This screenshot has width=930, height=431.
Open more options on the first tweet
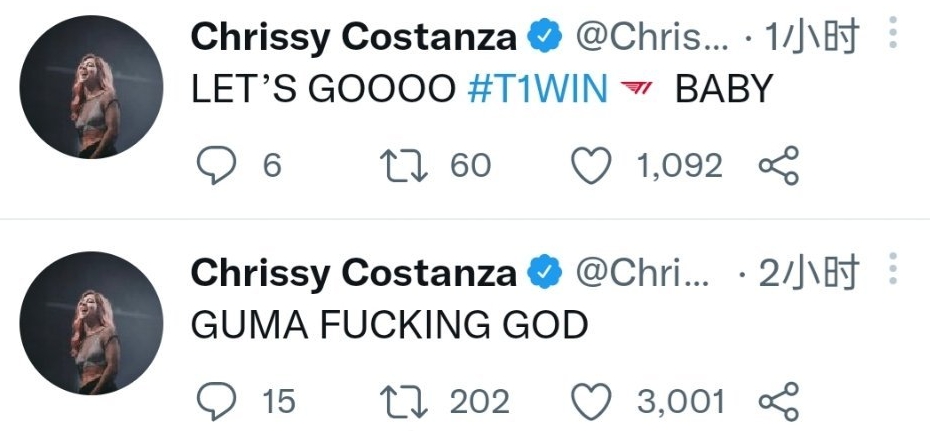[x=893, y=37]
